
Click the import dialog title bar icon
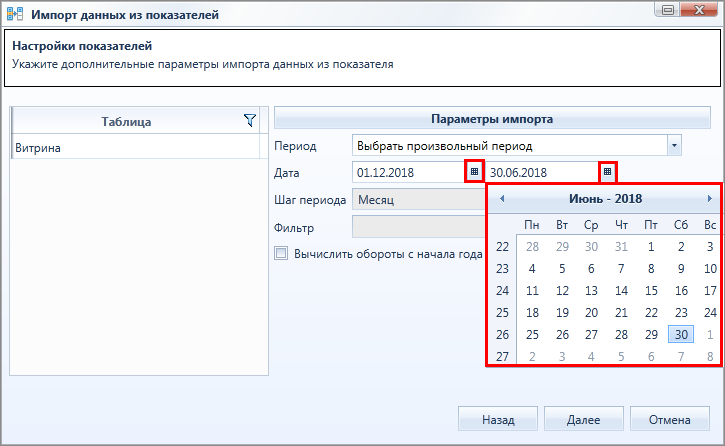[15, 14]
